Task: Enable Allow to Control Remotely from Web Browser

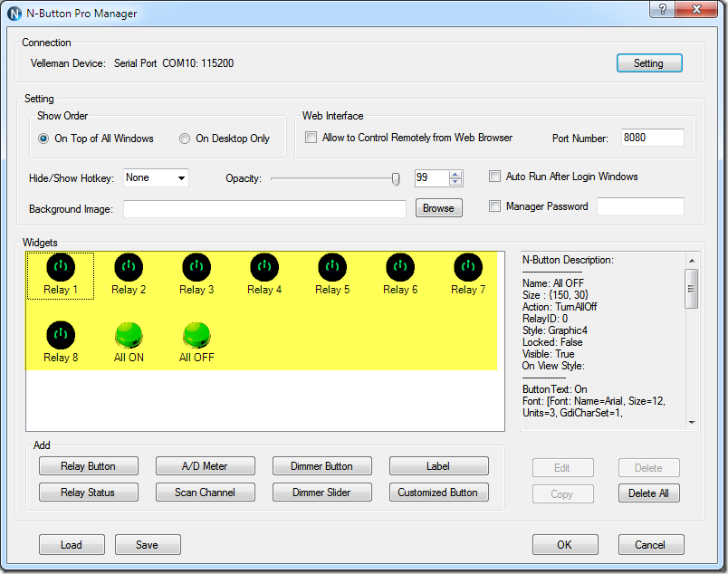Action: tap(311, 138)
